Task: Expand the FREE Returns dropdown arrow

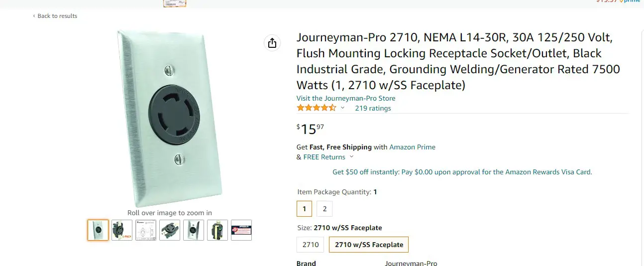Action: [352, 157]
